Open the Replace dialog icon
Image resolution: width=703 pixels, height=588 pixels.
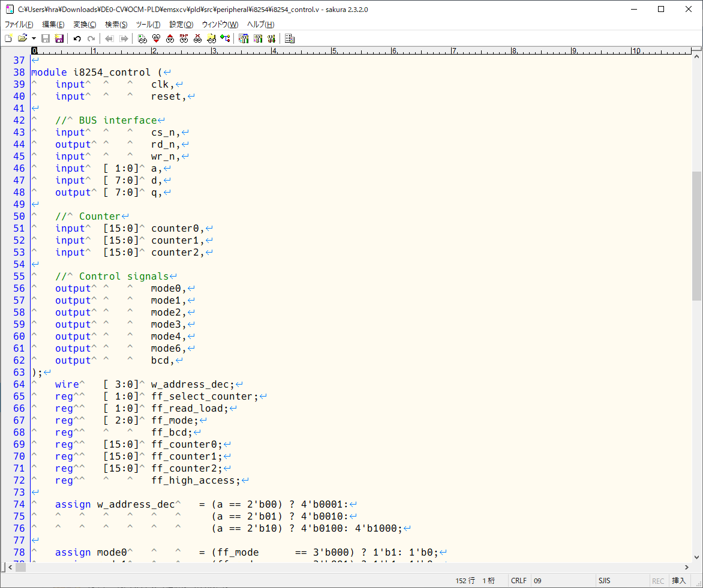(184, 38)
